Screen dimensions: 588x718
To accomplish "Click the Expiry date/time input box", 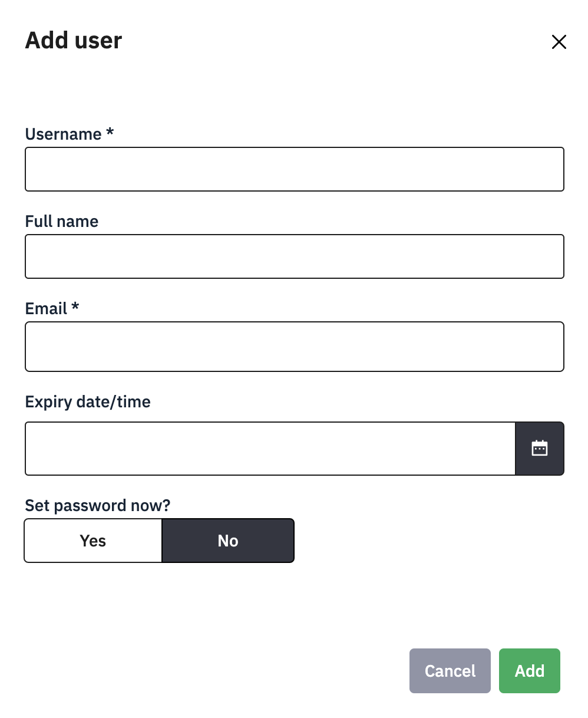I will click(270, 449).
